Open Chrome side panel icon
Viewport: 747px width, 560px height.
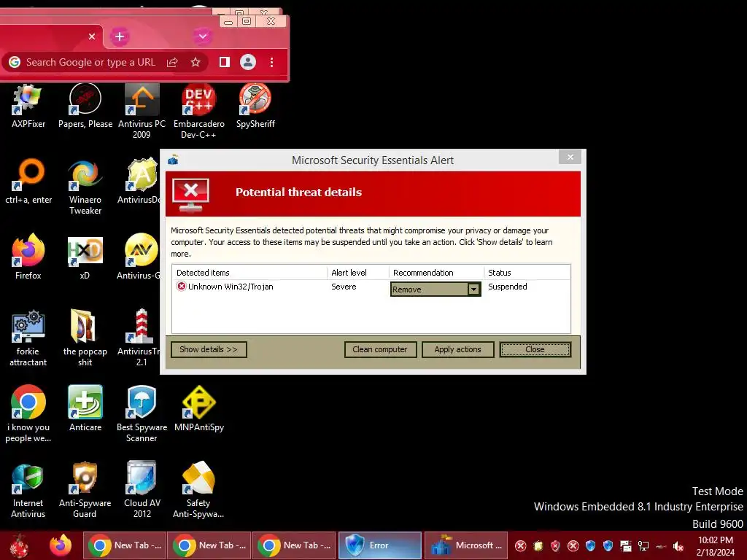tap(225, 62)
